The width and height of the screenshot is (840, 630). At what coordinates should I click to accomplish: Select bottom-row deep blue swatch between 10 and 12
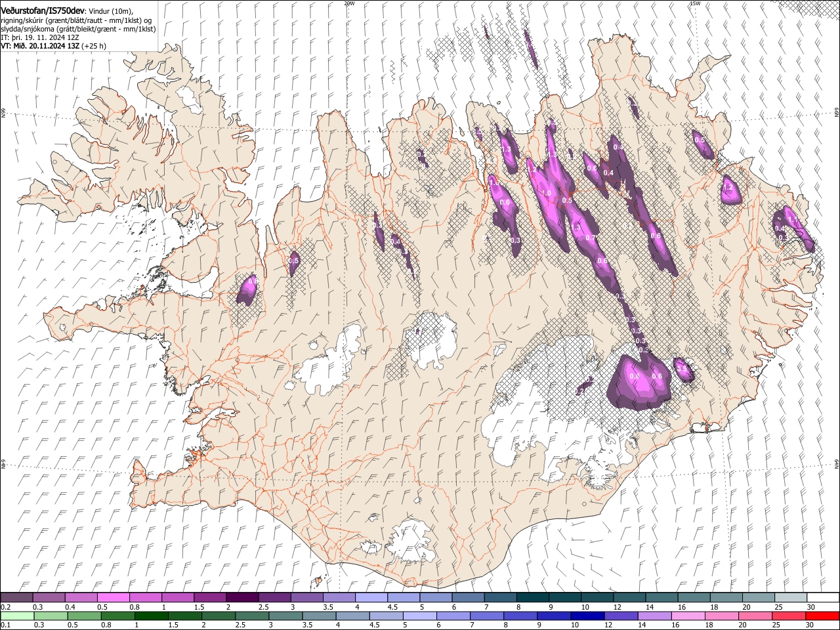pyautogui.click(x=588, y=616)
